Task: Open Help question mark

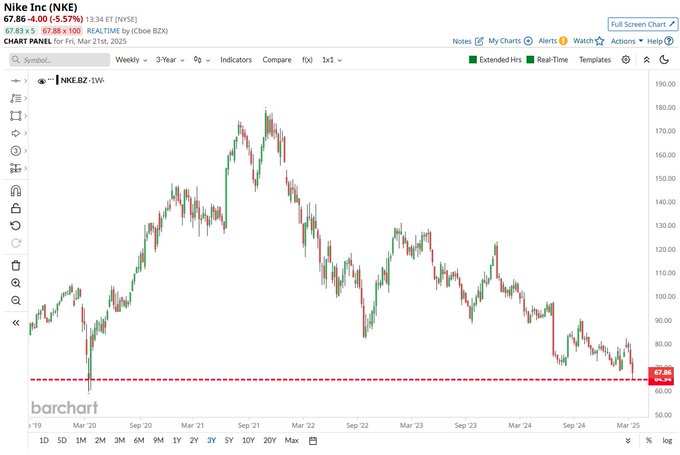Action: [669, 41]
